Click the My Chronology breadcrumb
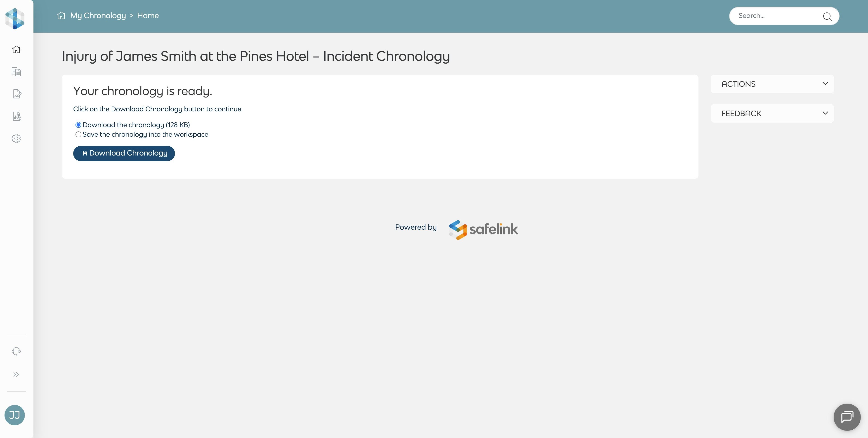Screen dimensions: 868x438 [98, 16]
